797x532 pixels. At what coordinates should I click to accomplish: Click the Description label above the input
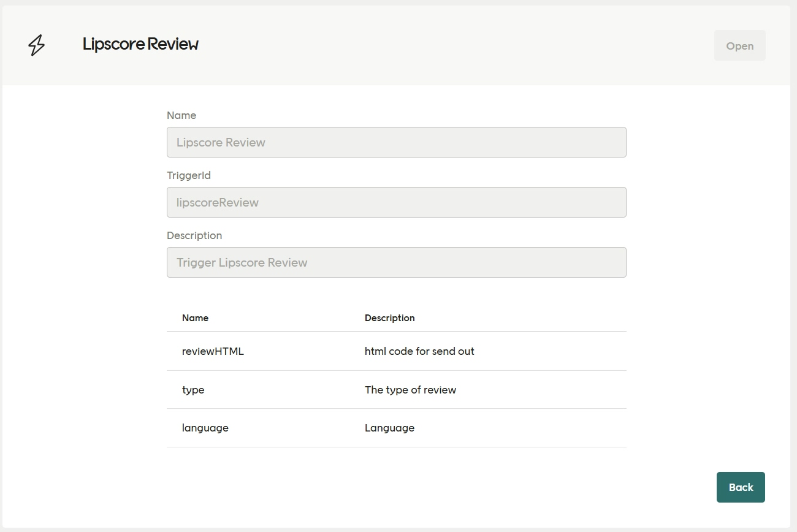(194, 235)
